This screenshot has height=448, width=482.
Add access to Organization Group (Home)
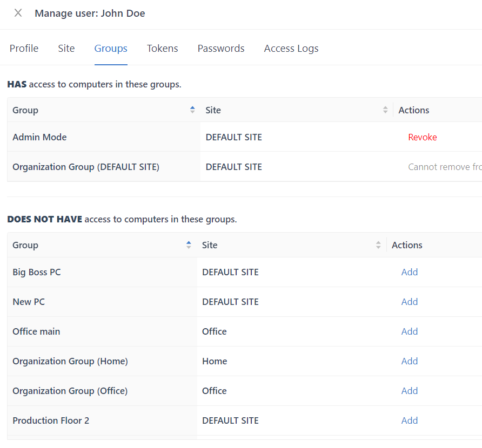409,361
